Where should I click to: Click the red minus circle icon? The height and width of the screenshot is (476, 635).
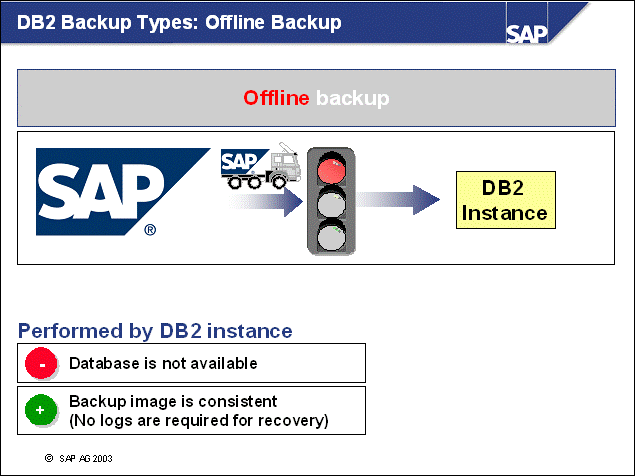(x=43, y=363)
